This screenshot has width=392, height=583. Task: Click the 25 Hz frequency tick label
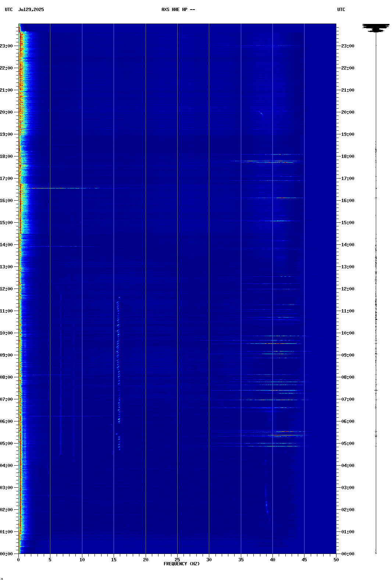(x=177, y=560)
